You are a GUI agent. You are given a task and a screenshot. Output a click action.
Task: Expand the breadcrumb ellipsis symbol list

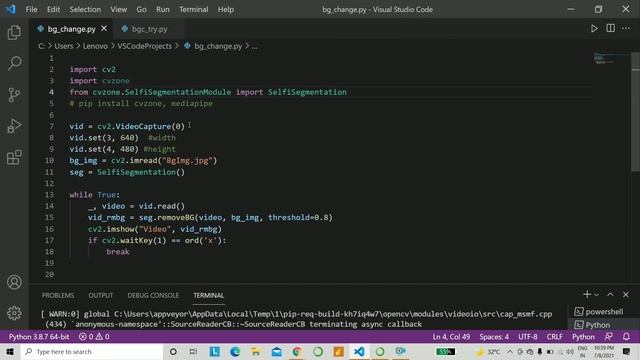[x=255, y=47]
